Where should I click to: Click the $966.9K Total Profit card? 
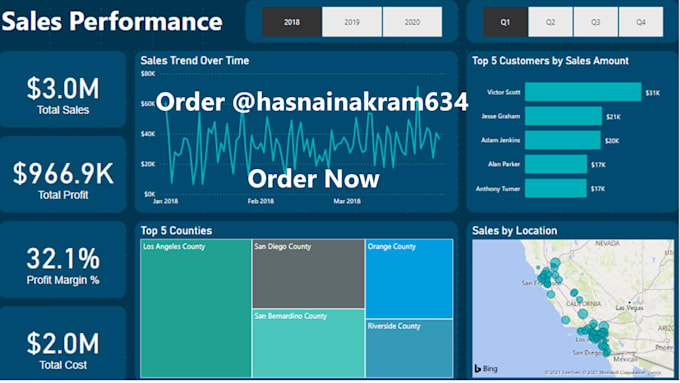coord(63,174)
